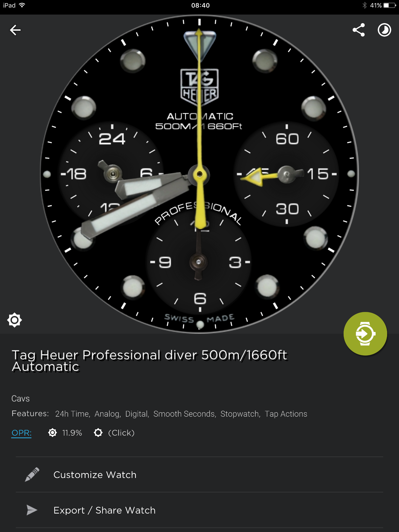
Task: Tap the outlined brightness icon beside (Click)
Action: pos(98,433)
